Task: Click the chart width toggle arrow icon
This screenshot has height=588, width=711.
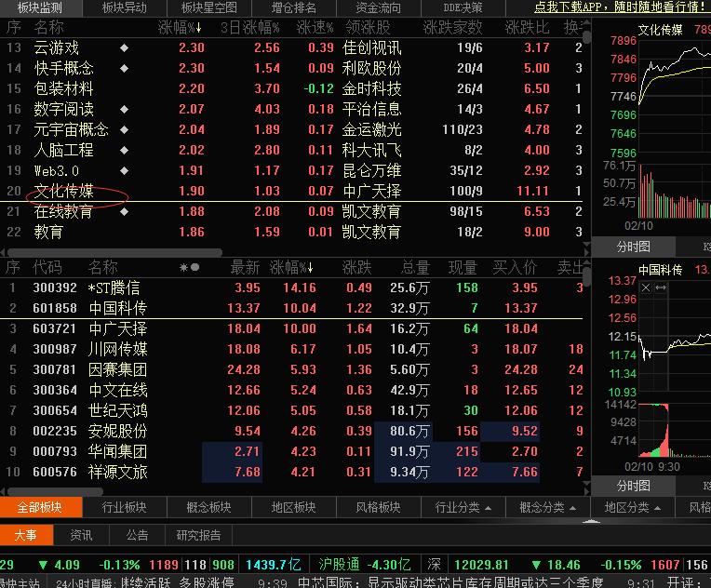Action: (660, 287)
